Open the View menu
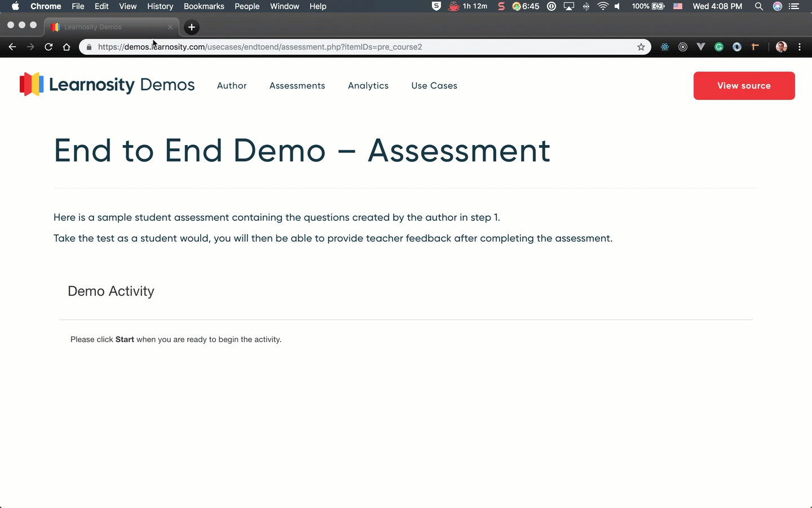 point(128,6)
